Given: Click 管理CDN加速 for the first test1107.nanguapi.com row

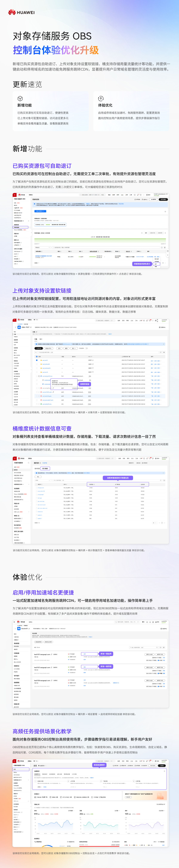Looking at the screenshot, I should coord(150,654).
